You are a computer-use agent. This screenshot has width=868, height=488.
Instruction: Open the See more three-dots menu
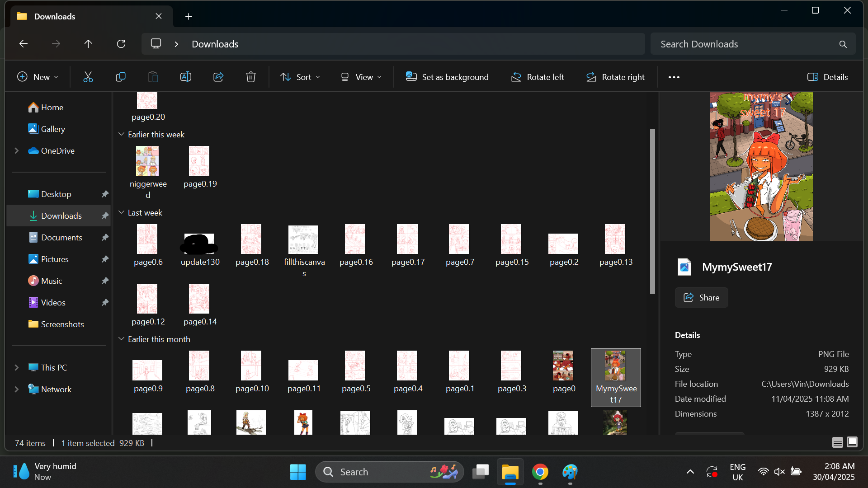coord(674,77)
